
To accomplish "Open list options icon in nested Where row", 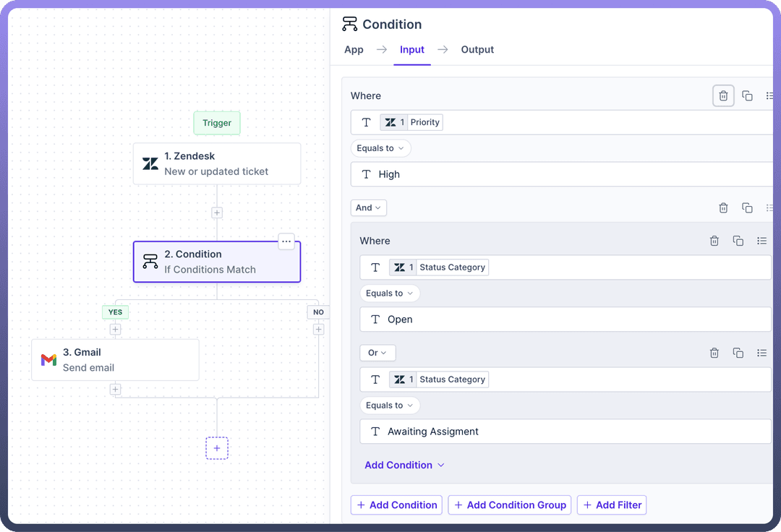I will (761, 241).
